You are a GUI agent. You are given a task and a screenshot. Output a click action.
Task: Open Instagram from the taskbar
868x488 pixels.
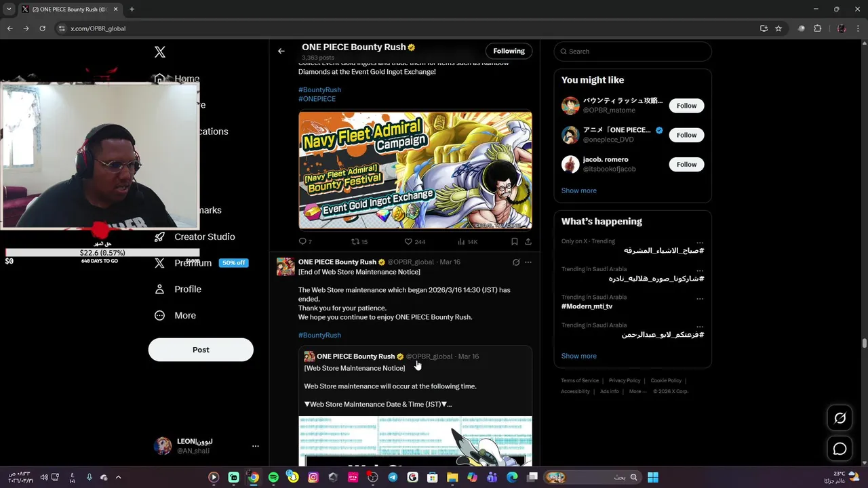[313, 477]
